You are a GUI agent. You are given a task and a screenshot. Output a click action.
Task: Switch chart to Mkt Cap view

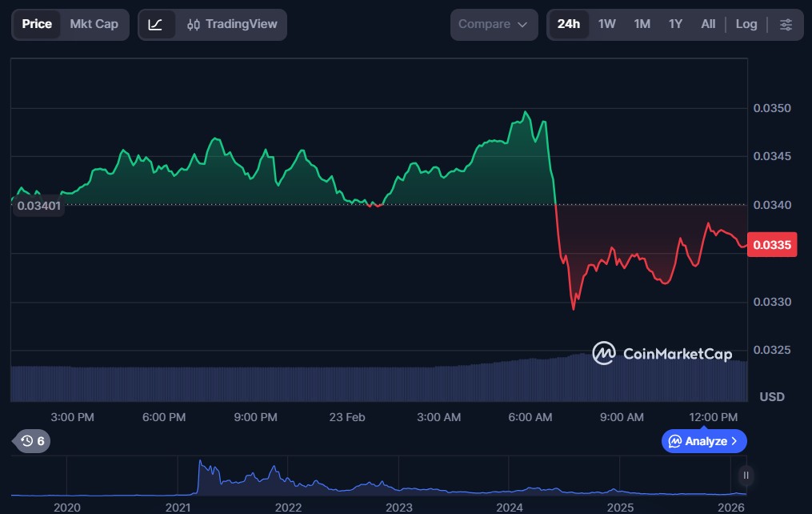(94, 24)
